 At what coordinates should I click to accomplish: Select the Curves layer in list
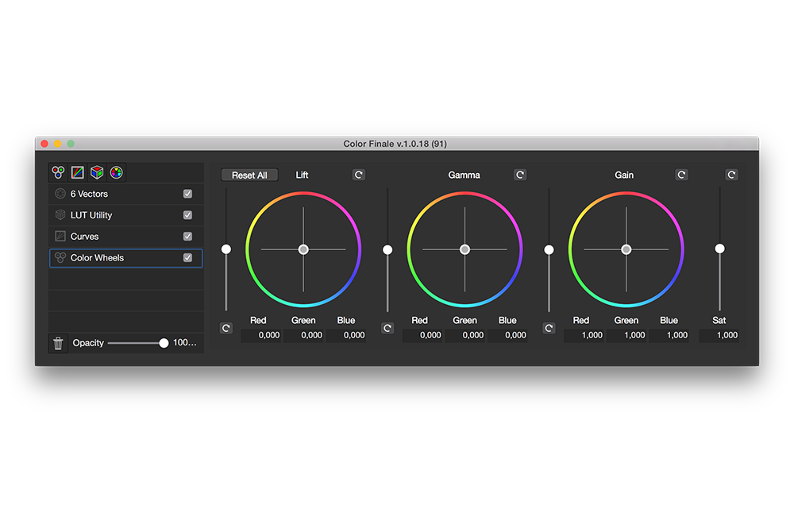click(x=111, y=237)
